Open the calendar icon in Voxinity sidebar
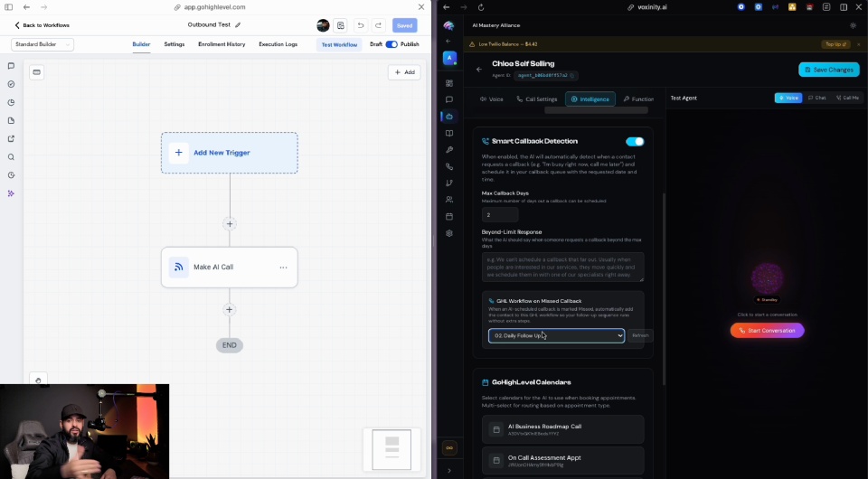The width and height of the screenshot is (868, 479). point(449,216)
